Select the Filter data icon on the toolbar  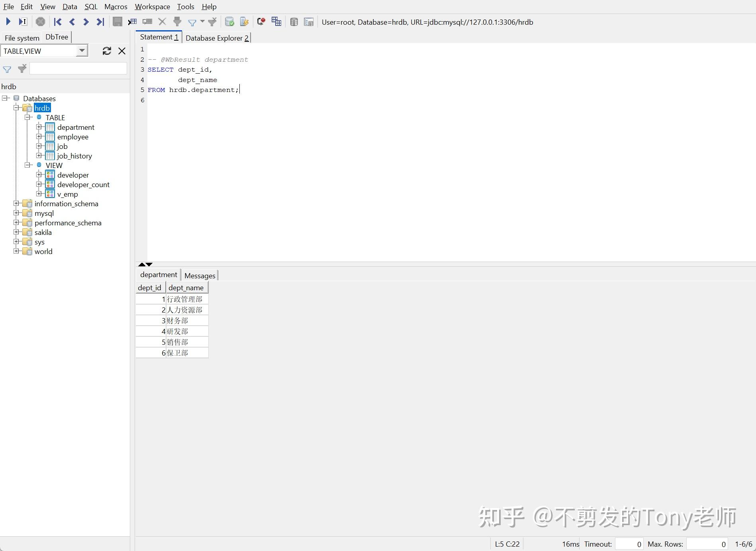tap(192, 21)
